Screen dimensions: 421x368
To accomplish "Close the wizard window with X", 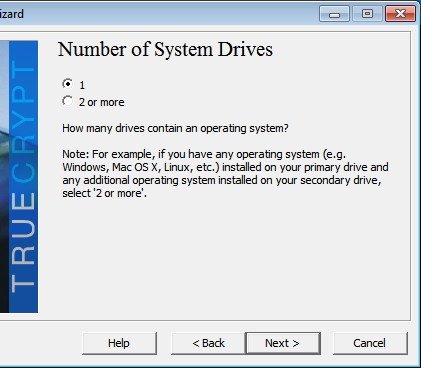I will tap(400, 14).
